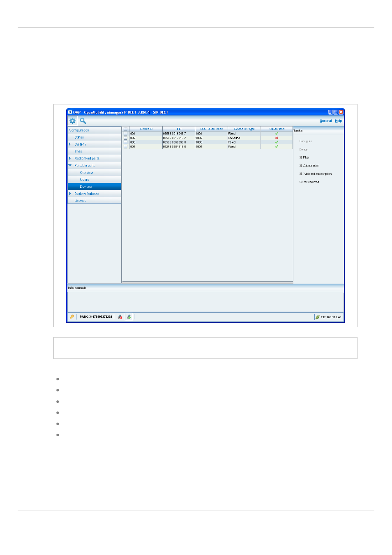Click green check mark for device 004
Viewport: 392px width, 555px height.
pyautogui.click(x=277, y=146)
